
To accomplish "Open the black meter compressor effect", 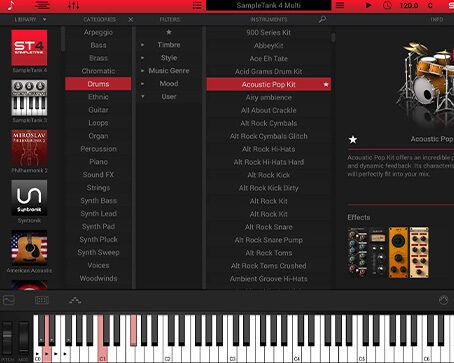I will pos(378,252).
